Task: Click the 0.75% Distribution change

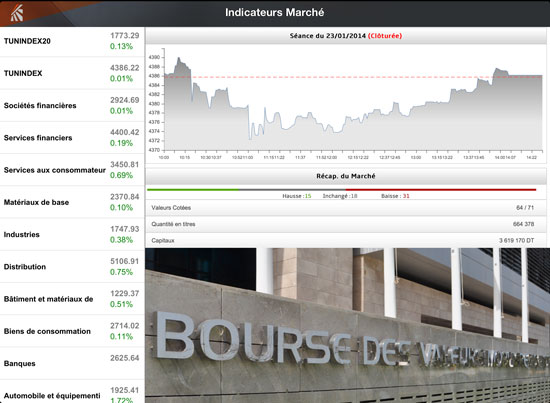Action: (x=121, y=272)
